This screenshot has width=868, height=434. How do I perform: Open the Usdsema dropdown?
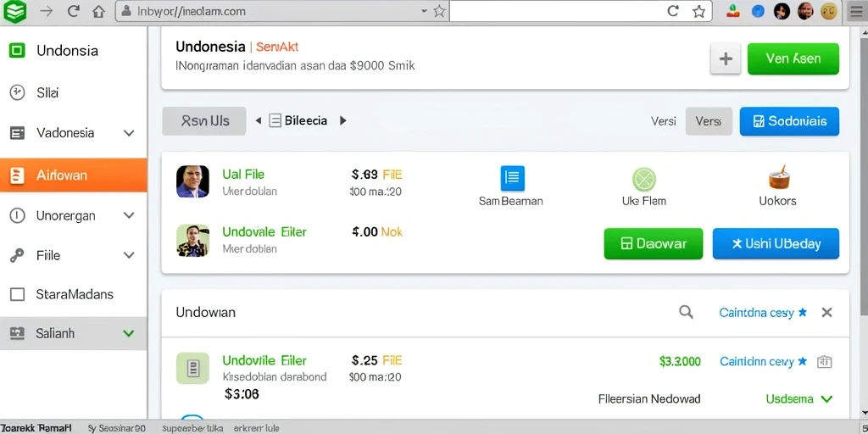click(827, 398)
